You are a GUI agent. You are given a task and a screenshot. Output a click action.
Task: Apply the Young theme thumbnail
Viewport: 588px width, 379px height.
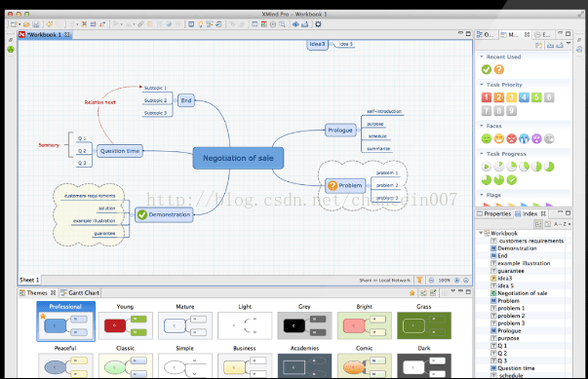click(x=125, y=325)
